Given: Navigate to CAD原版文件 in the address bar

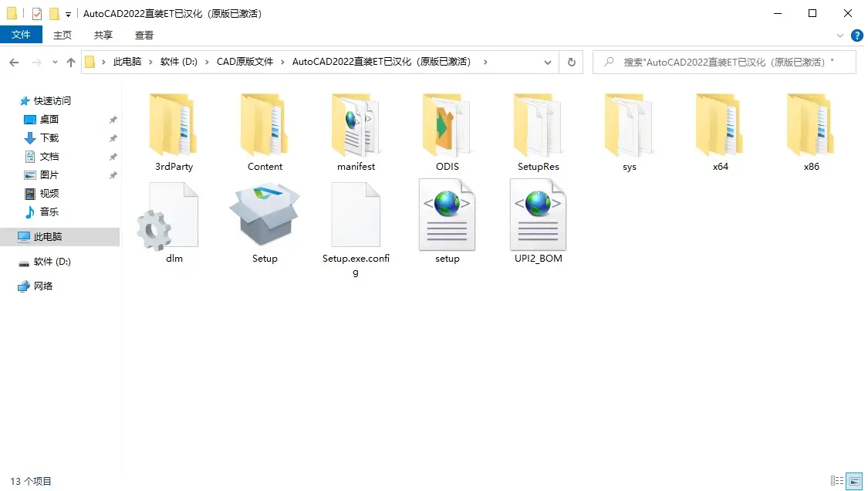Looking at the screenshot, I should tap(245, 62).
